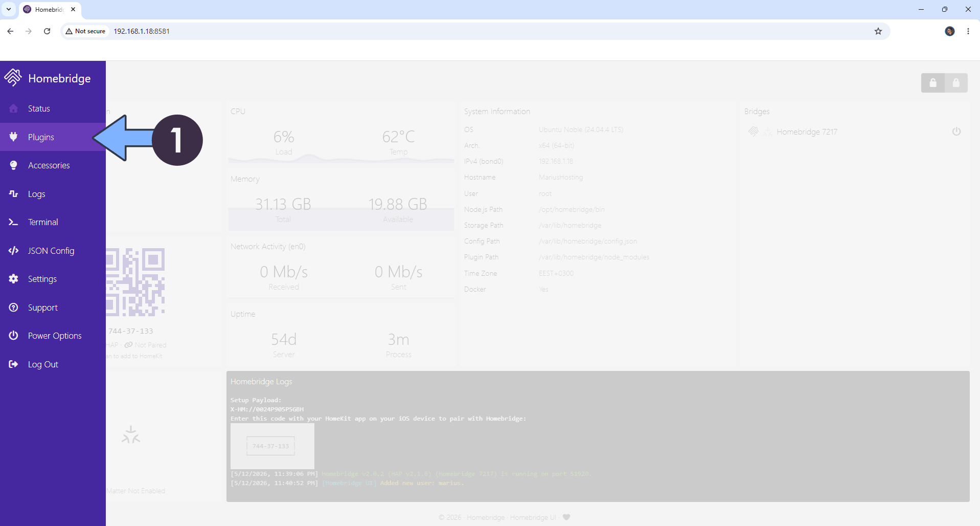Click the question mark icon beside Support
This screenshot has width=980, height=526.
[13, 307]
